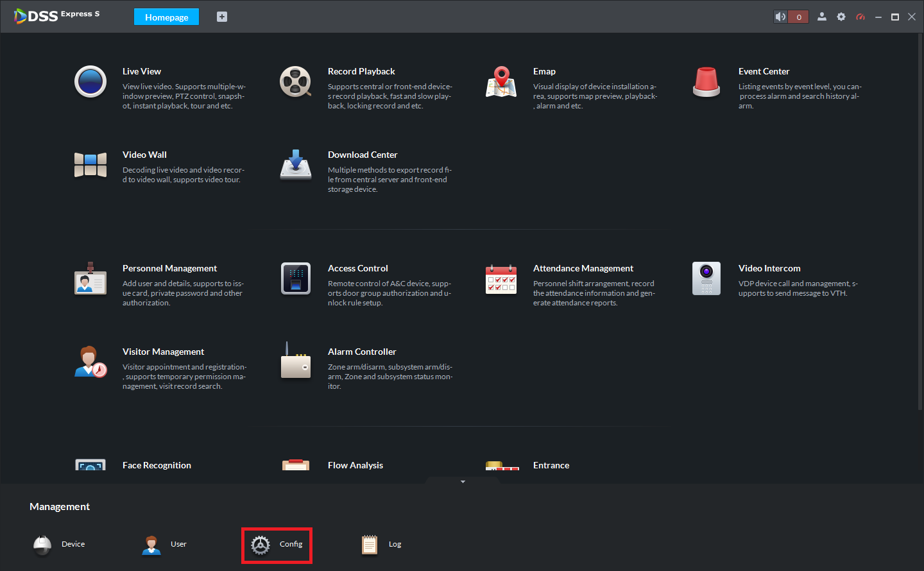Click the Device label under Management
Viewport: 924px width, 571px height.
[x=73, y=544]
